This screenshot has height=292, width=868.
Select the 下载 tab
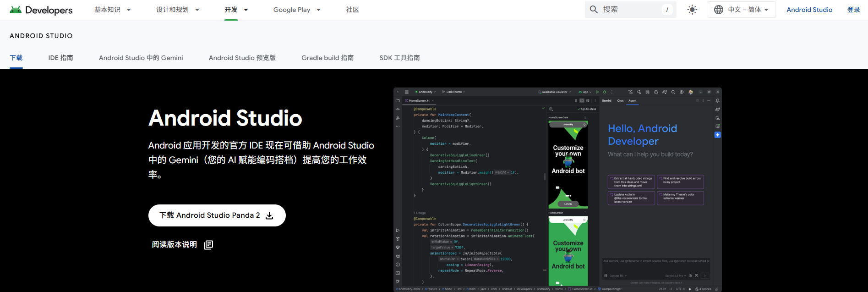pos(16,58)
